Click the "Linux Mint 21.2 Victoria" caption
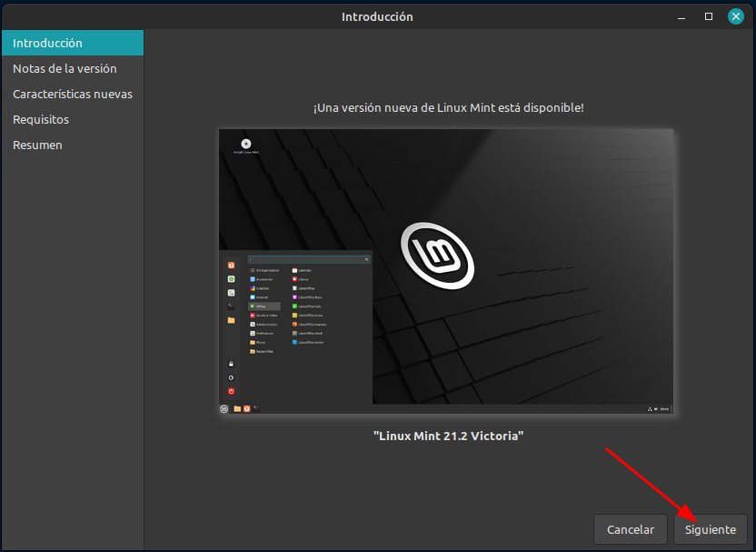Screen dimensions: 756x552 click(448, 437)
